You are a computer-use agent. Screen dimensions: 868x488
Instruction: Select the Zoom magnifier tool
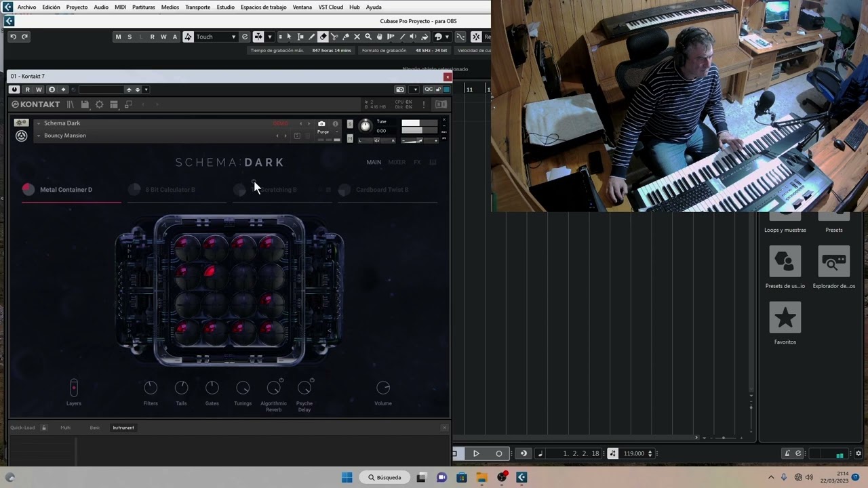(368, 37)
